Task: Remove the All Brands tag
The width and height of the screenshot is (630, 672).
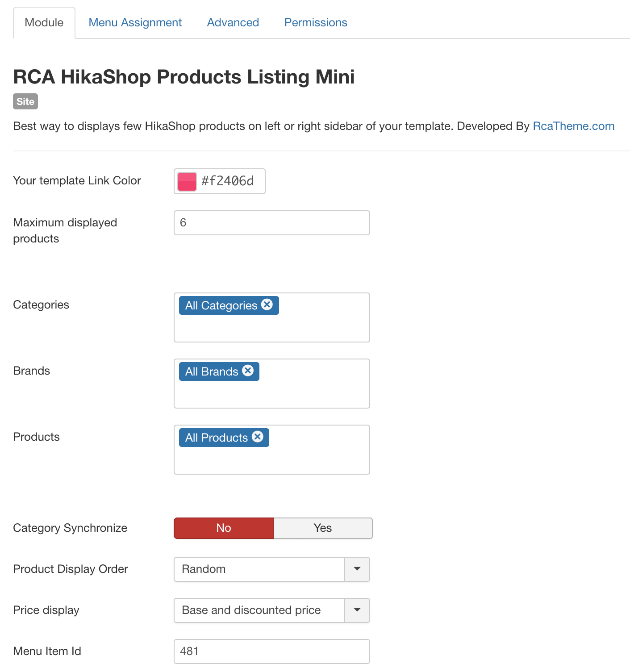Action: 248,371
